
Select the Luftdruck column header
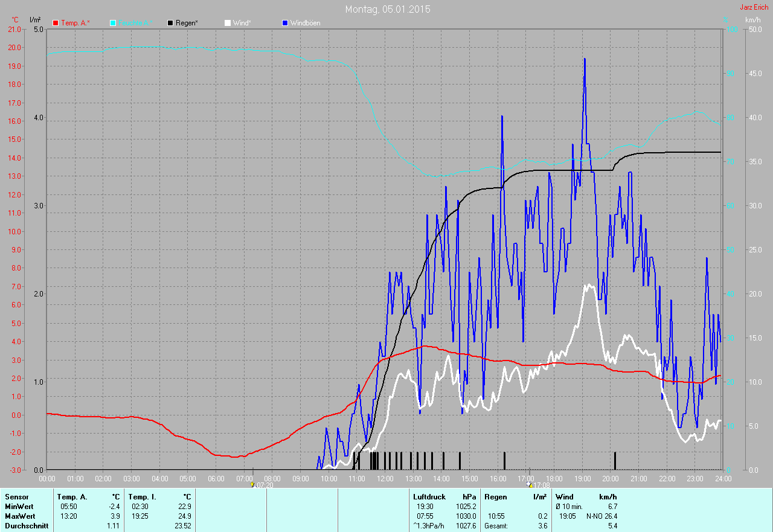click(429, 497)
